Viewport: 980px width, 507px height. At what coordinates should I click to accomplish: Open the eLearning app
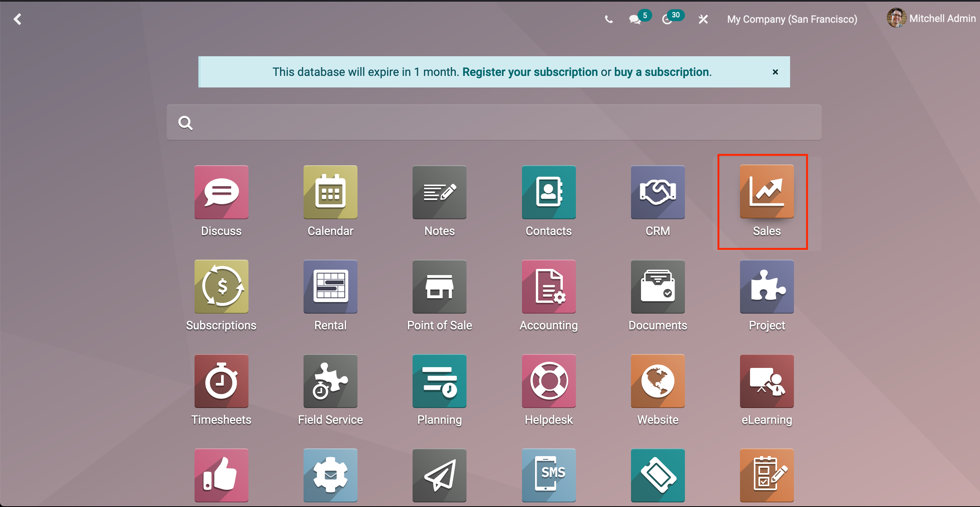tap(767, 381)
